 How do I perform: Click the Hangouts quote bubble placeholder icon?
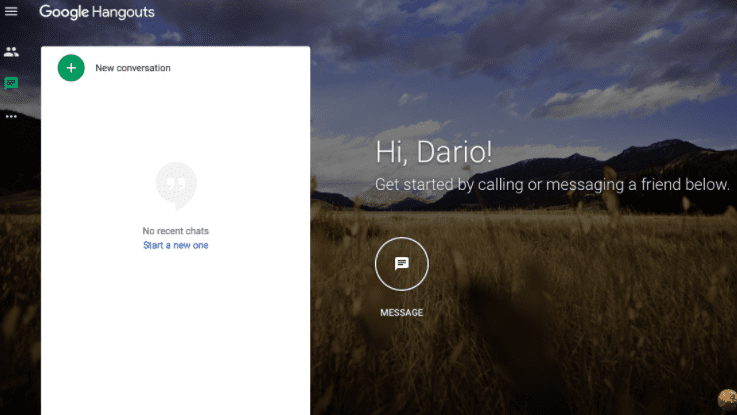coord(176,186)
